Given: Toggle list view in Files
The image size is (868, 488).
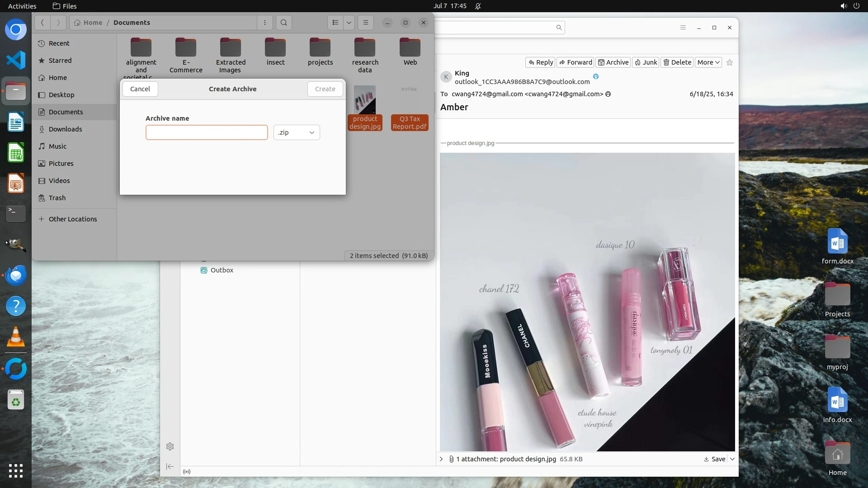Looking at the screenshot, I should [335, 23].
